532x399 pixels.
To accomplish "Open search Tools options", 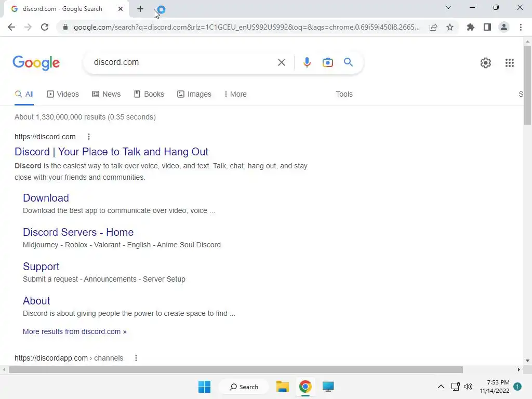I will (344, 95).
